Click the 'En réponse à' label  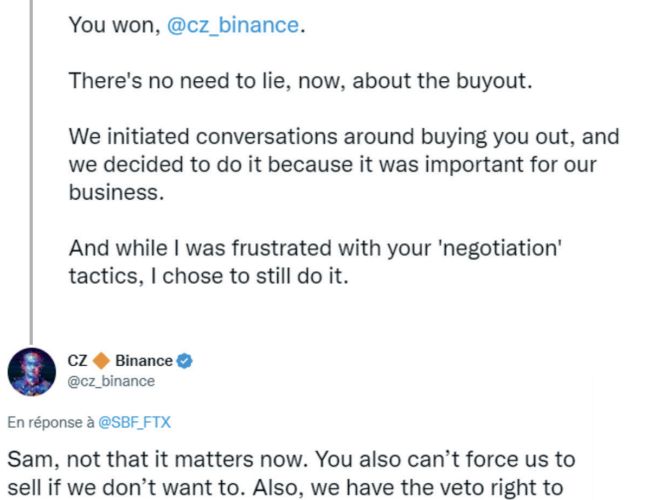tap(51, 422)
